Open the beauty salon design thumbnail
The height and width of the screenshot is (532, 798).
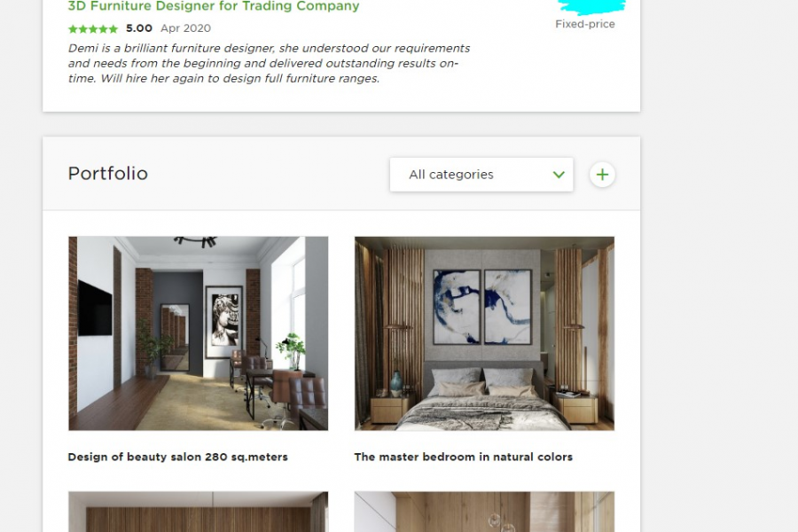pos(199,333)
